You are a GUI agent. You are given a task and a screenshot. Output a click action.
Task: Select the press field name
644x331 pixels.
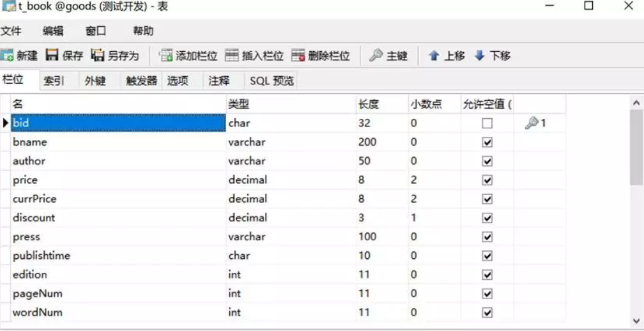118,237
